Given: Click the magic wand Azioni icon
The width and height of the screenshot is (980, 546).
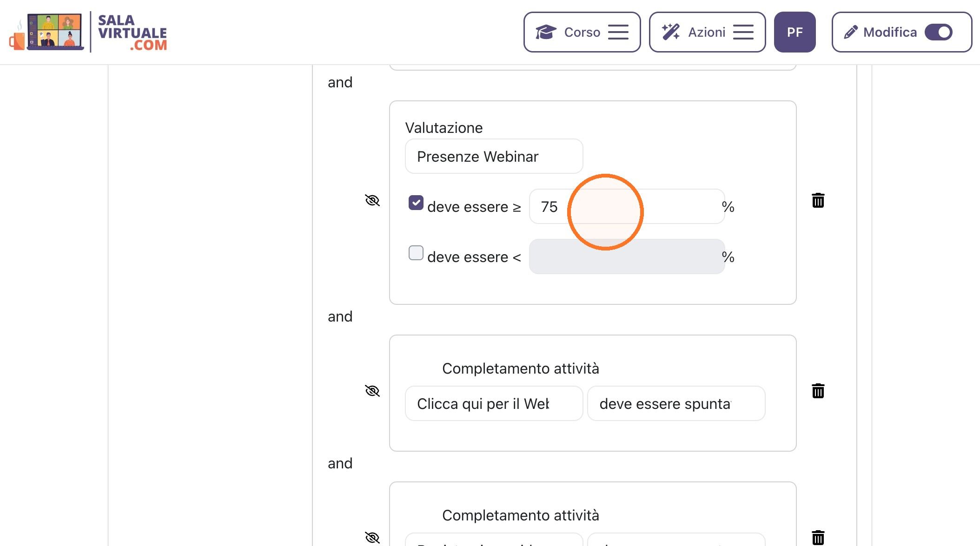Looking at the screenshot, I should pos(671,32).
